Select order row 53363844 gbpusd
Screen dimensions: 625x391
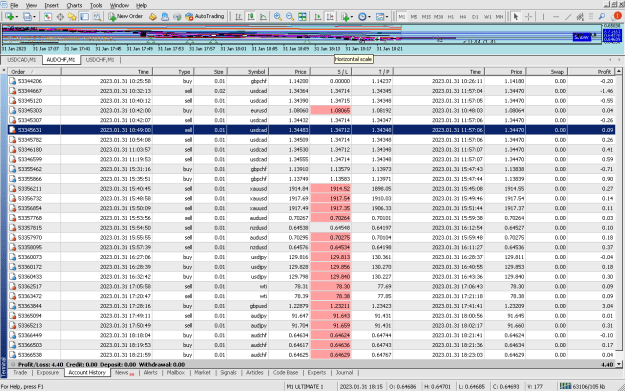(x=311, y=306)
